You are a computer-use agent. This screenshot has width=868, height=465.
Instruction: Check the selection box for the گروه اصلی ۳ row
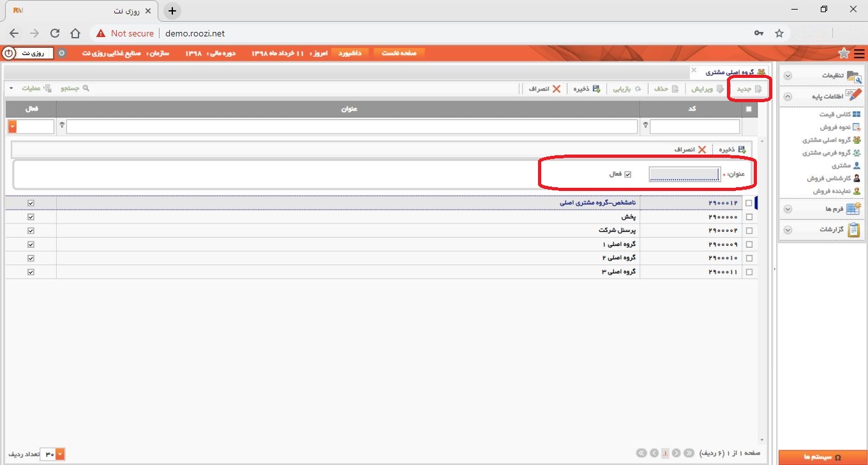point(749,272)
